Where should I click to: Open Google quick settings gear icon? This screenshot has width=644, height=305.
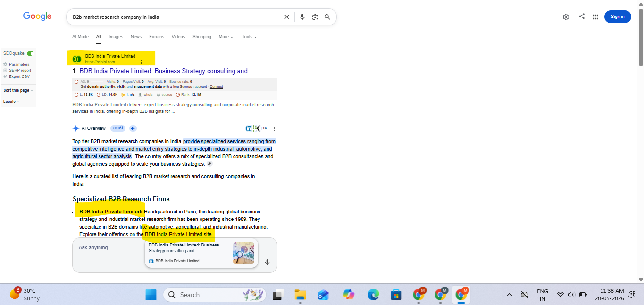[566, 17]
